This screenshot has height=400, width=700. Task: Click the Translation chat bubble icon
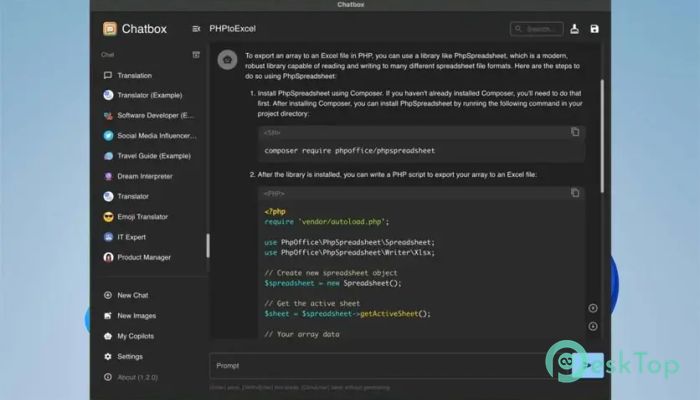pos(108,75)
